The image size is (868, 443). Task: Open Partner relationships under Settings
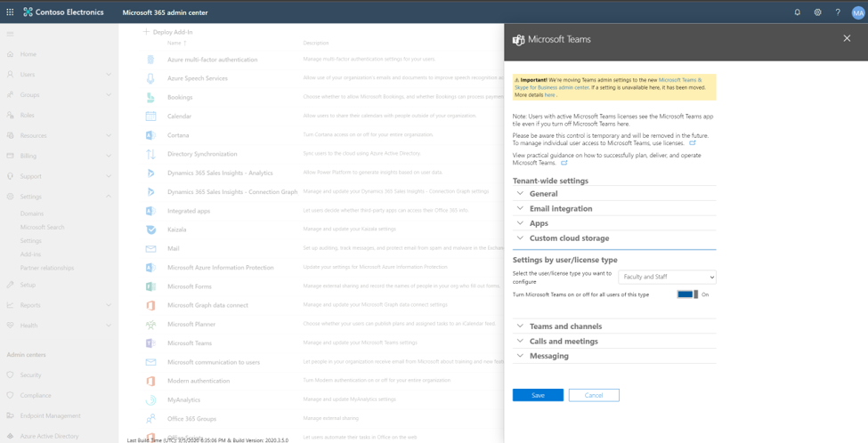point(47,268)
